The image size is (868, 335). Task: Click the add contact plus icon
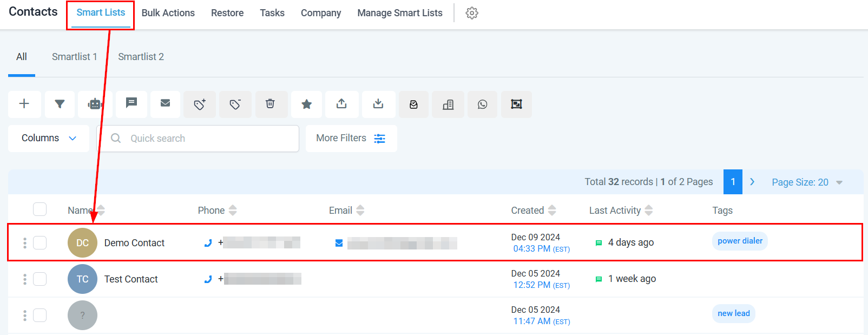click(24, 104)
